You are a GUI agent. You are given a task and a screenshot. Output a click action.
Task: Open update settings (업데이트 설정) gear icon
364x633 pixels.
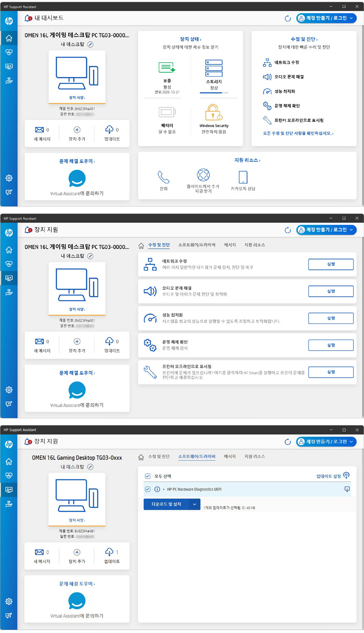tap(346, 475)
